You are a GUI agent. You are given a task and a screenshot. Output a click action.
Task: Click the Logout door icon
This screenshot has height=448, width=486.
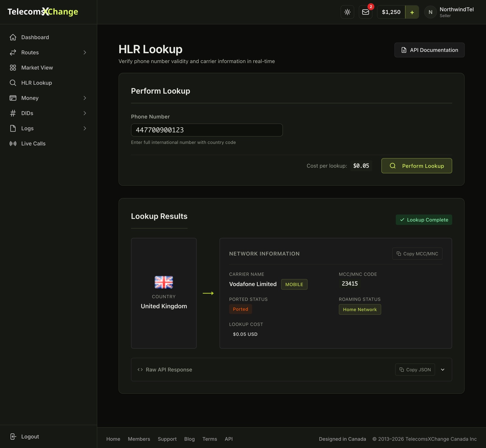pyautogui.click(x=13, y=436)
